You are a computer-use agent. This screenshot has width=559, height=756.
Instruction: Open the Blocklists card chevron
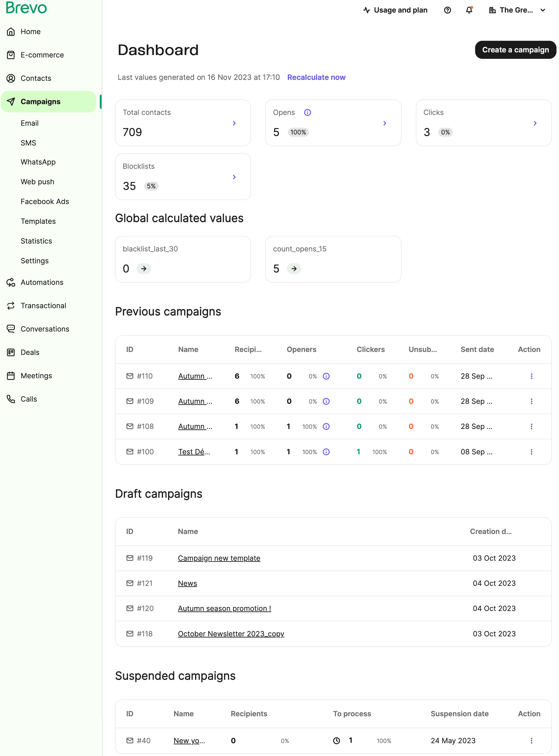click(234, 177)
